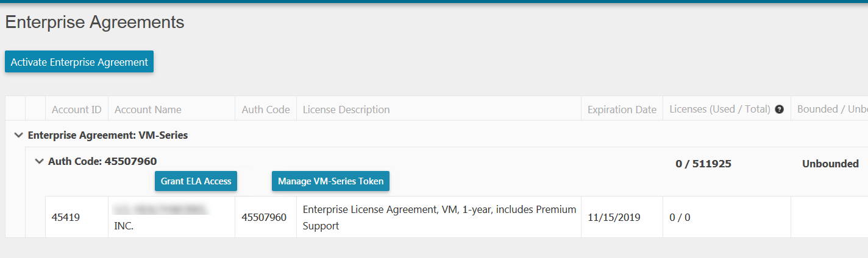Select the 0 / 0 licenses cell
Image resolution: width=868 pixels, height=258 pixels.
click(680, 217)
